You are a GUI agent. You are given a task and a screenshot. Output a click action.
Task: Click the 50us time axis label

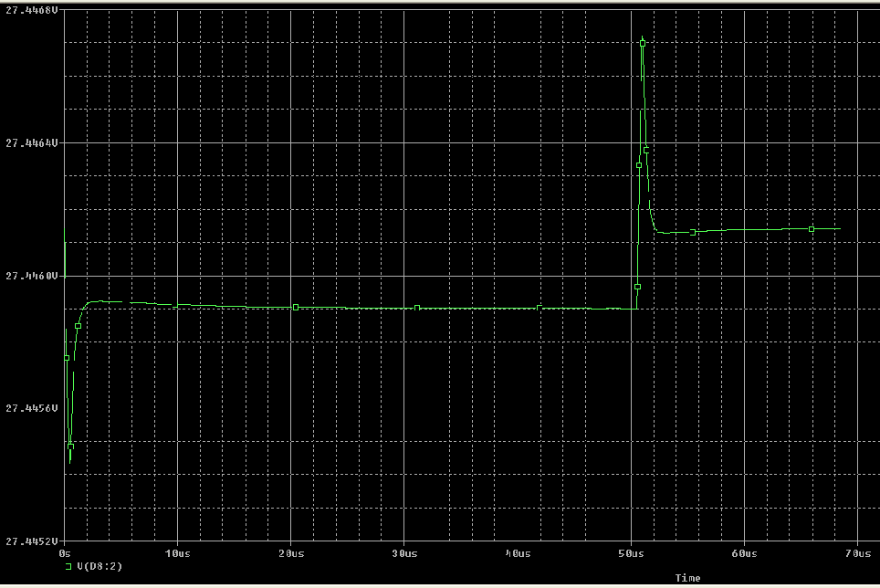tap(631, 553)
